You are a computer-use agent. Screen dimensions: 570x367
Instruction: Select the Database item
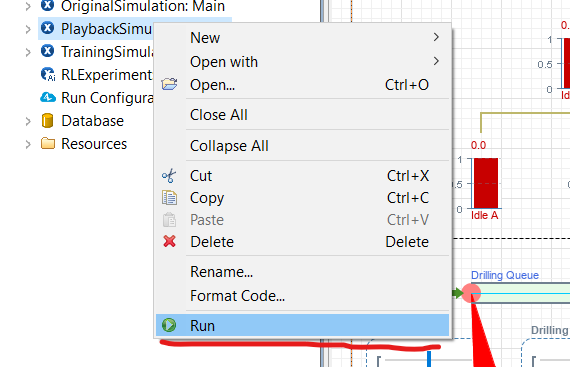tap(92, 121)
